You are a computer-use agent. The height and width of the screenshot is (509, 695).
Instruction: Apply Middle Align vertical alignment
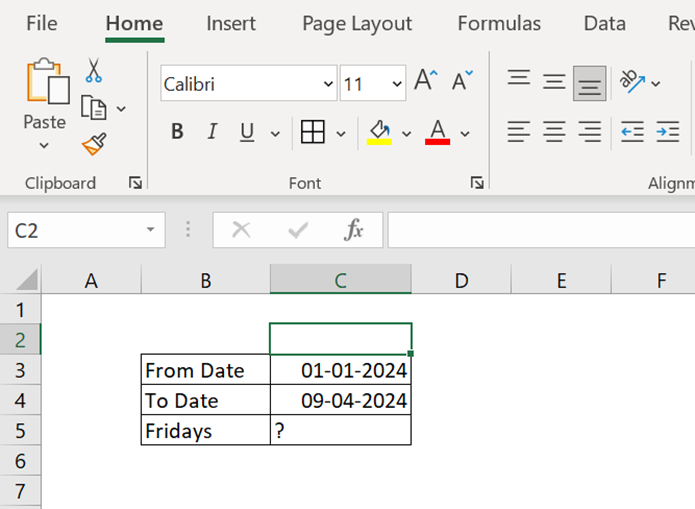coord(554,82)
